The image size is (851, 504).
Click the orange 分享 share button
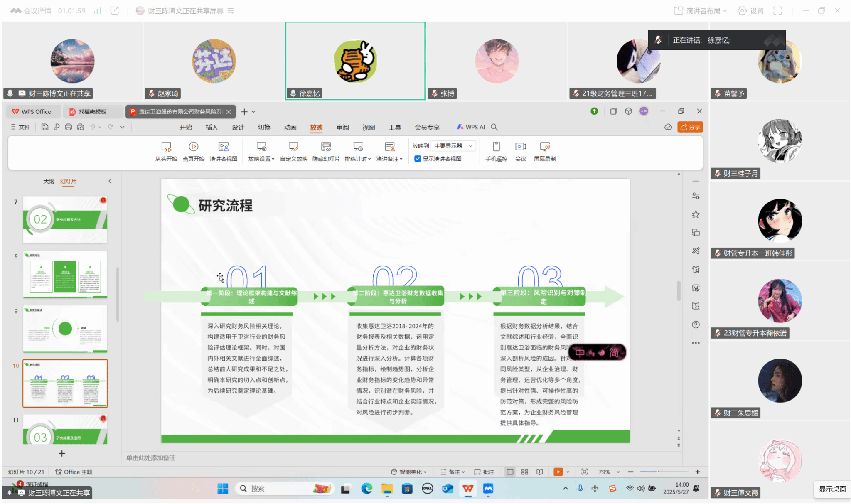pyautogui.click(x=690, y=127)
